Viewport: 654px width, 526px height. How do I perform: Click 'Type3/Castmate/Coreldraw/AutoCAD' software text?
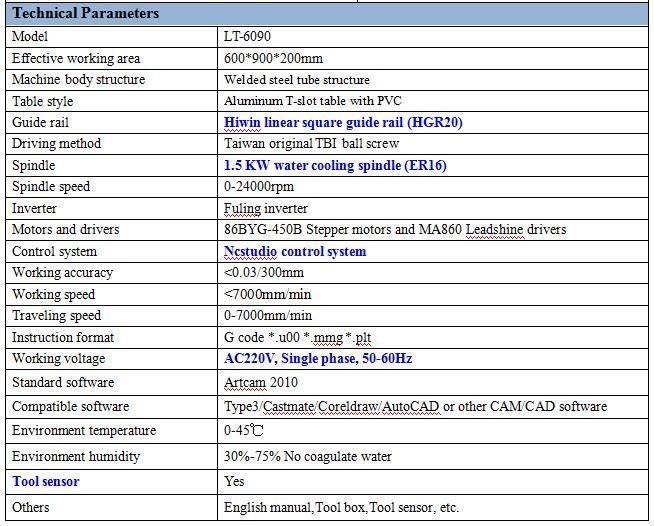click(332, 407)
